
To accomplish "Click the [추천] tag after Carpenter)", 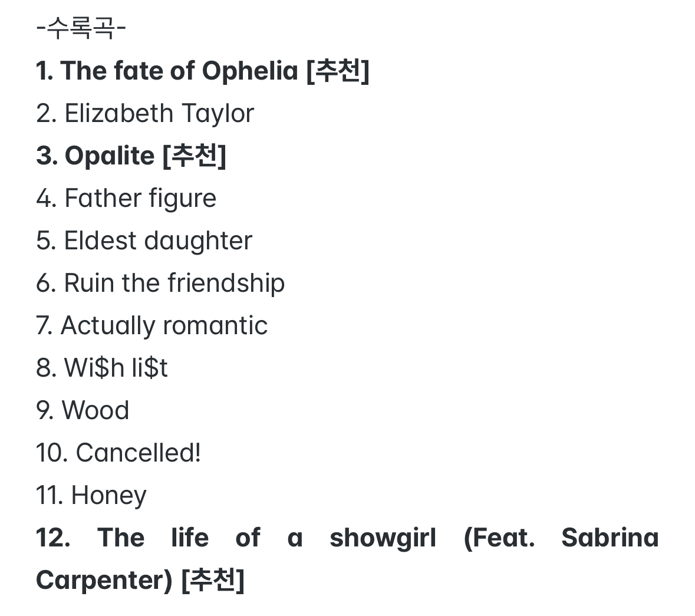I will 212,580.
